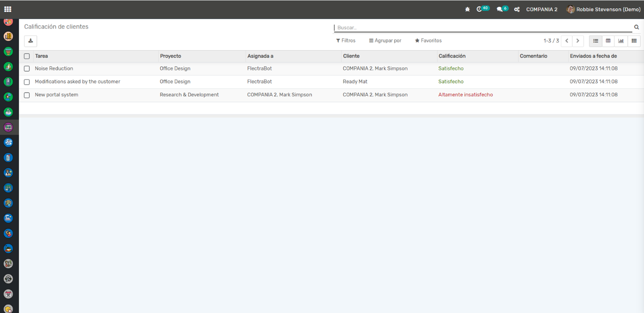
Task: Open the debug bug icon
Action: click(468, 9)
